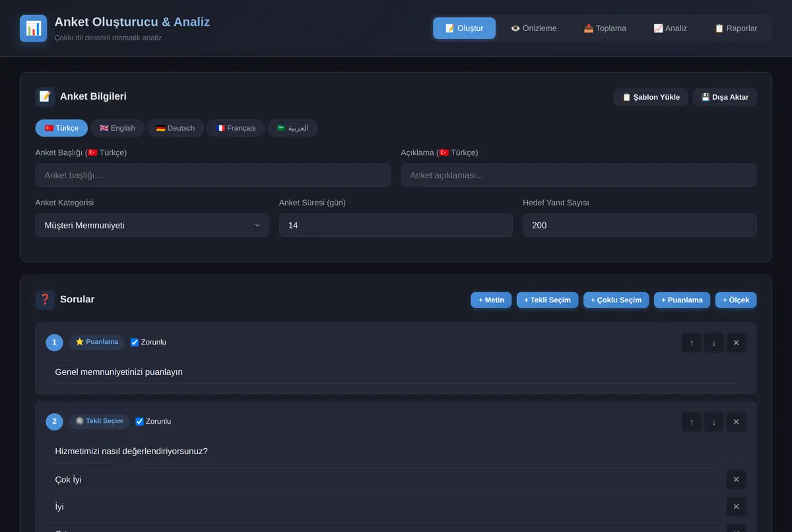Screen dimensions: 792x532
Task: Move question 1 up with arrow
Action: point(692,343)
